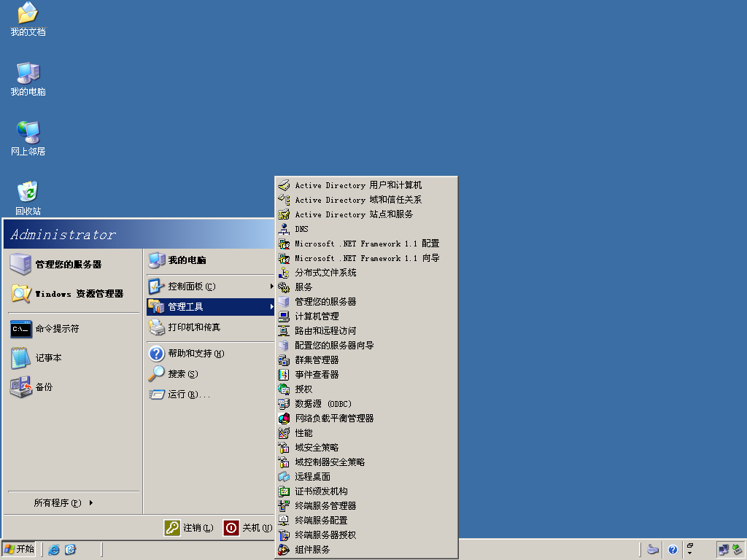Click the 网络负载平衡管理器 icon

284,419
